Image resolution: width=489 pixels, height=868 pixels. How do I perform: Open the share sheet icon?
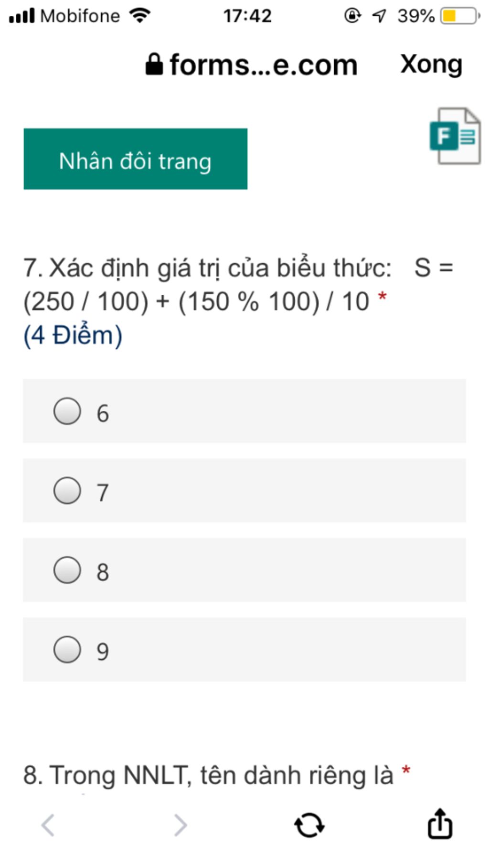[x=439, y=823]
